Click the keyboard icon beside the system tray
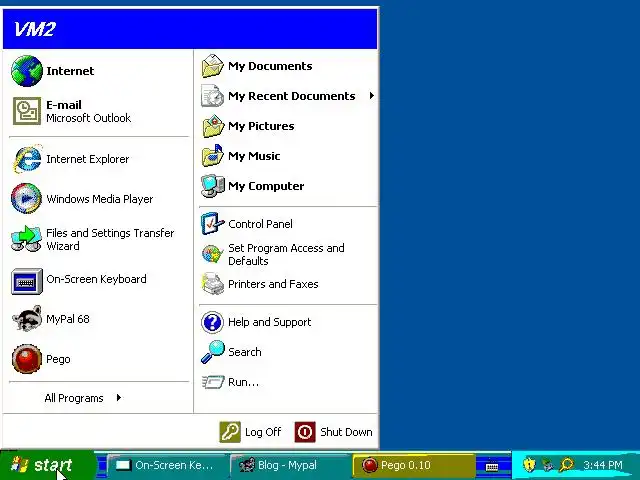The image size is (640, 480). pyautogui.click(x=493, y=465)
